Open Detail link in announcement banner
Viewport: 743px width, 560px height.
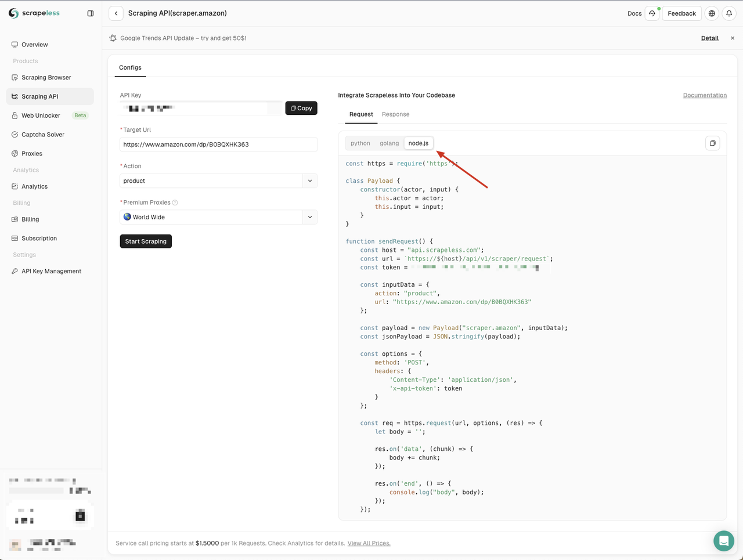(x=709, y=38)
